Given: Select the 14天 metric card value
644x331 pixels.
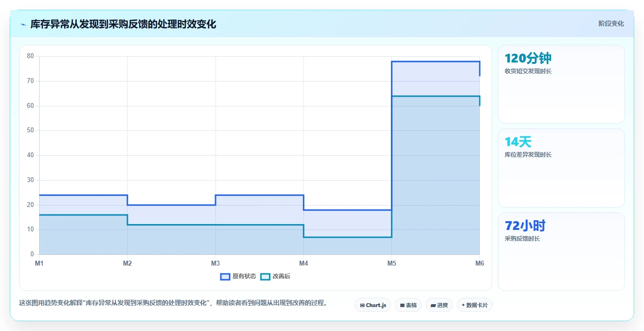Looking at the screenshot, I should tap(518, 142).
